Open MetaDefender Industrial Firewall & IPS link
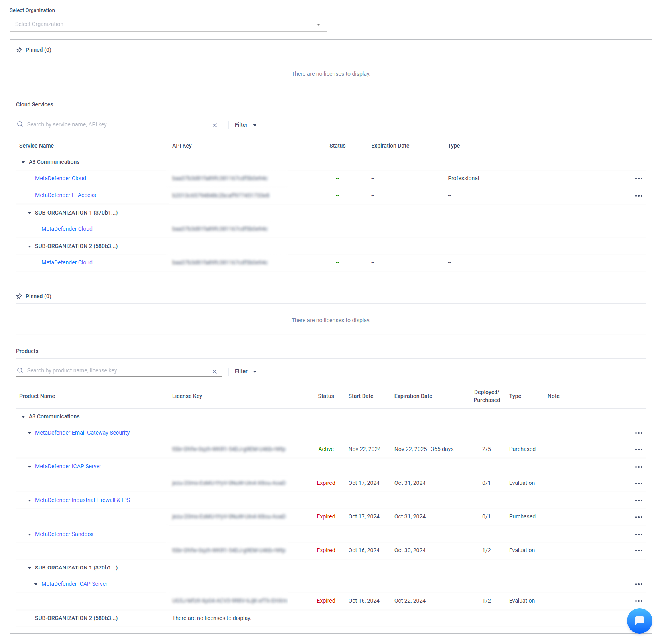The width and height of the screenshot is (662, 644). 82,500
